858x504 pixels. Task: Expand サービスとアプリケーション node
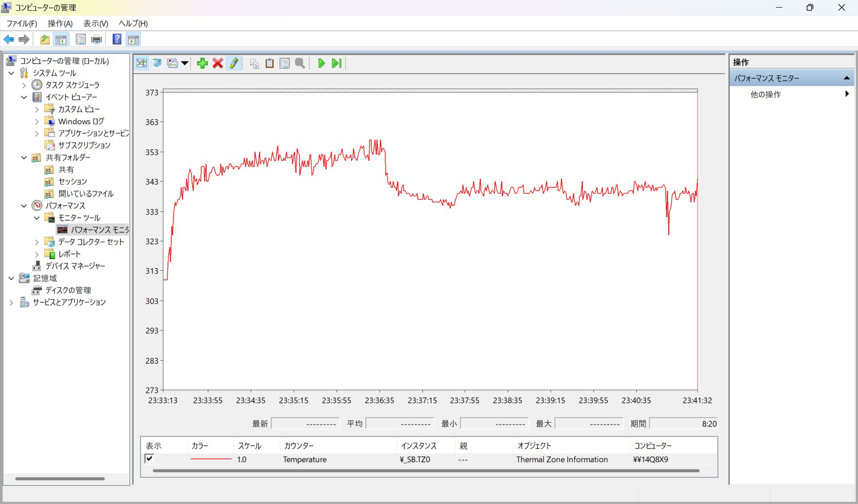[x=12, y=302]
